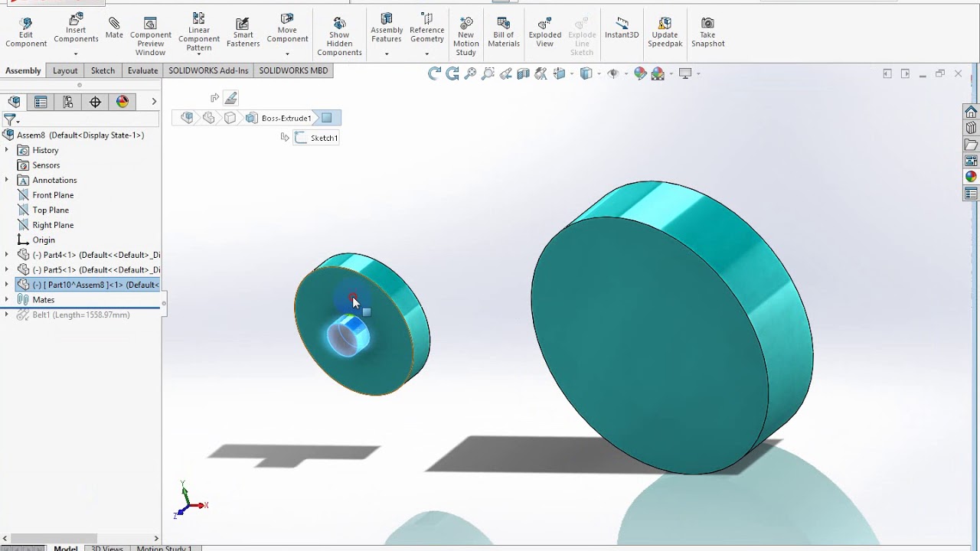
Task: Create an Exploded View
Action: (x=544, y=33)
